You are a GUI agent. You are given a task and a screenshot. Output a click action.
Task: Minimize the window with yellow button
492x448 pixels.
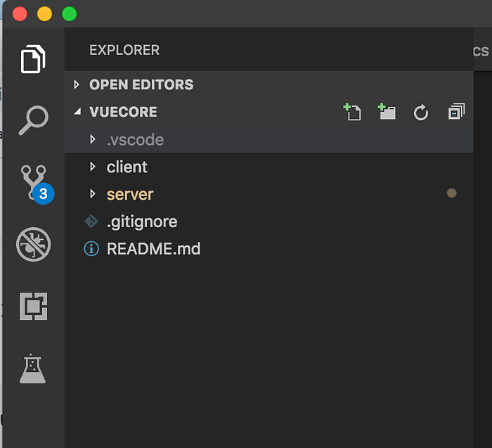point(44,14)
